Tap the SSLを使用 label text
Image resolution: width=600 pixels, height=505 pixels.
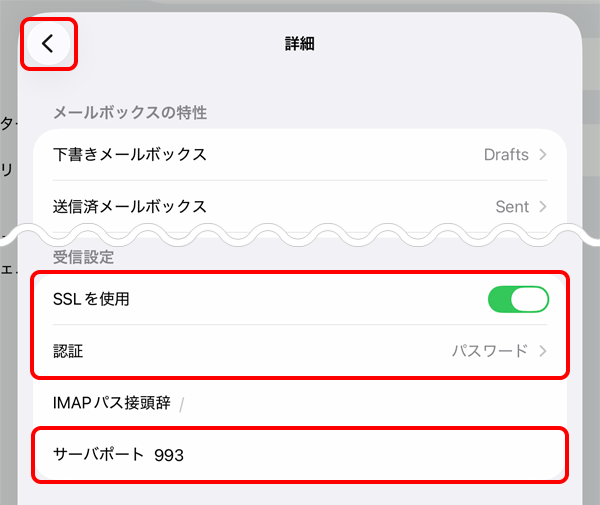[x=90, y=299]
